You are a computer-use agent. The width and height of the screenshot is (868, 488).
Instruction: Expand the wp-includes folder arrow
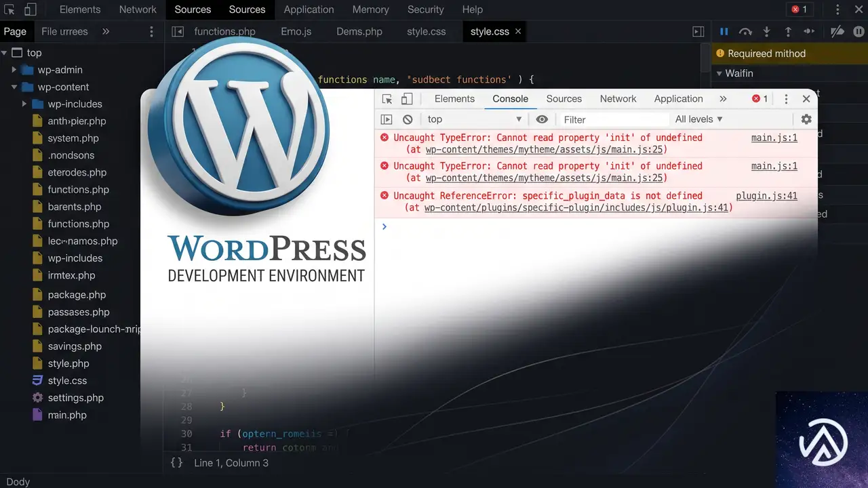[24, 104]
